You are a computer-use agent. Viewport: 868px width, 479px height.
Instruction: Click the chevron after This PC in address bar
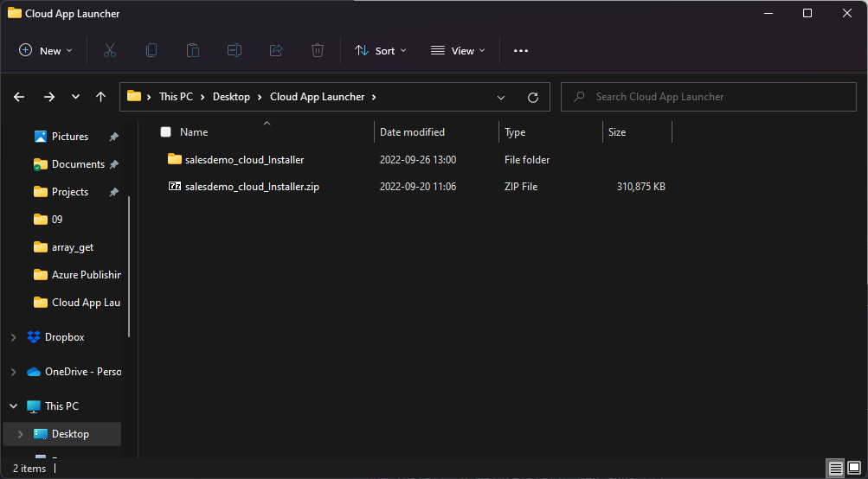click(202, 97)
